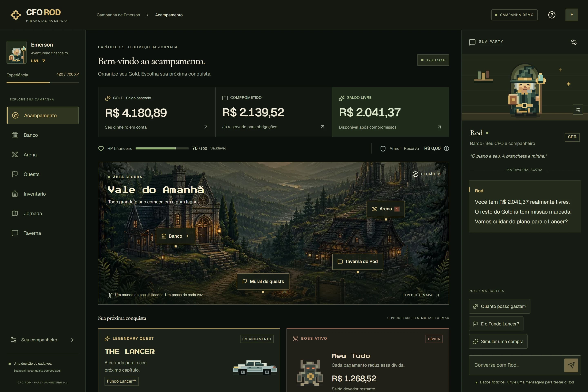
Task: Open Taverna do Rod map hotspot
Action: tap(357, 262)
